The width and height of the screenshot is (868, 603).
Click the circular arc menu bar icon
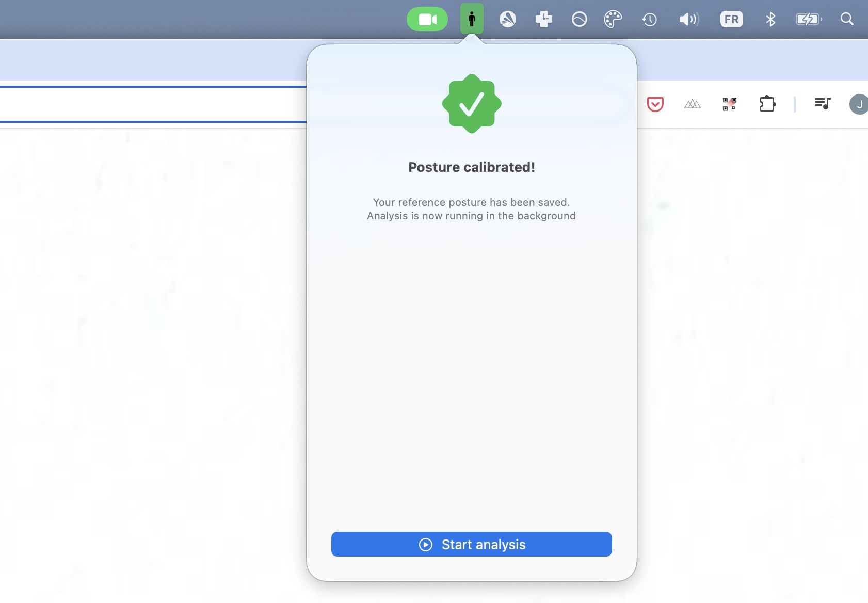[579, 20]
